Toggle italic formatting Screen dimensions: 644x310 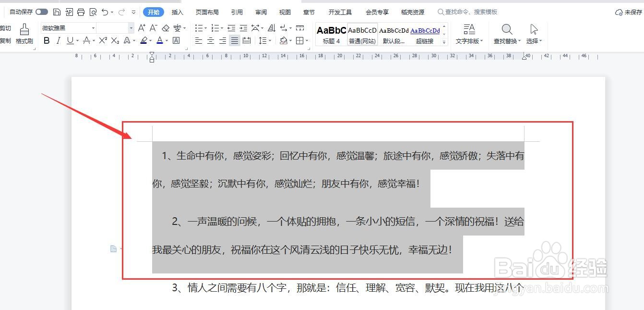tap(59, 41)
